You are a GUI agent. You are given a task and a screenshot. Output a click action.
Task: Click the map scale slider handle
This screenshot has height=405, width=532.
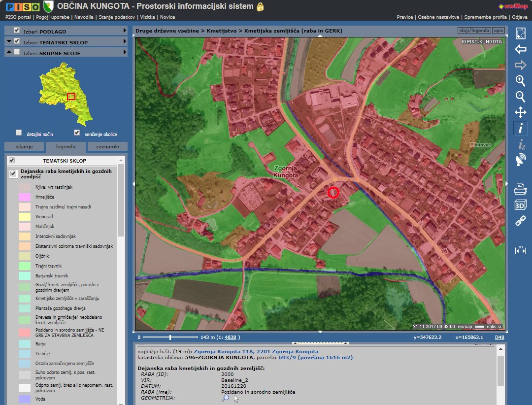click(170, 337)
